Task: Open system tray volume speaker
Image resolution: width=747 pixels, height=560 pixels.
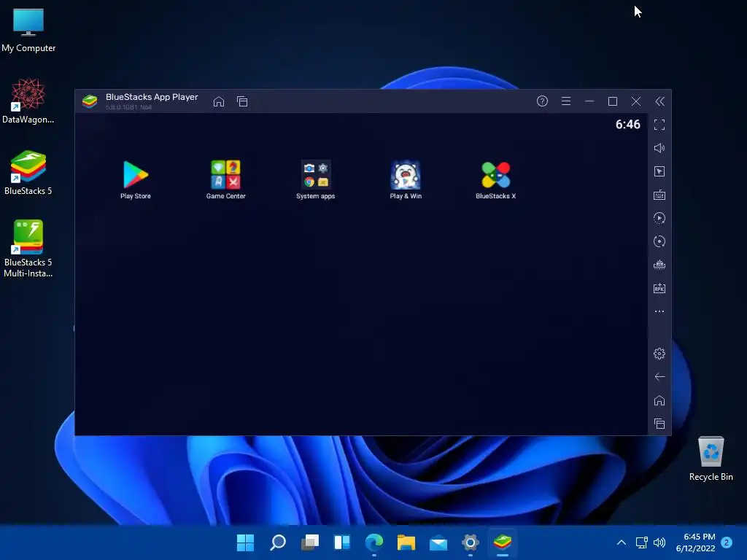Action: coord(659,542)
